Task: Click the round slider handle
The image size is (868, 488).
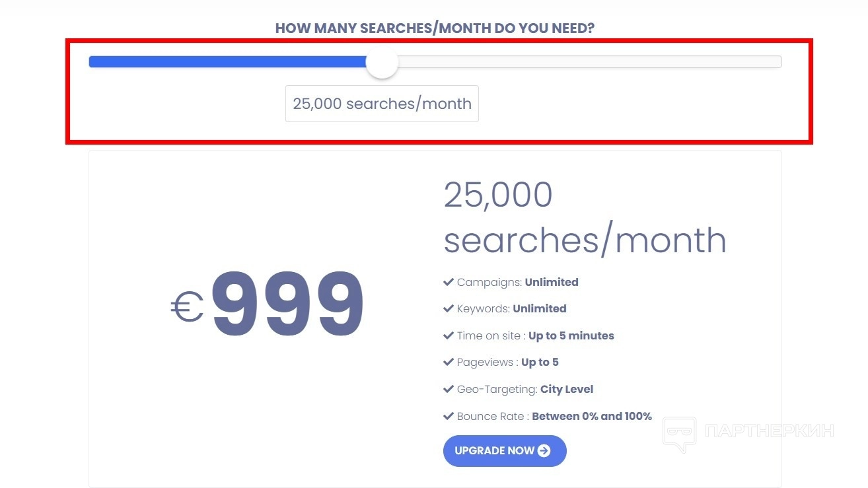Action: point(382,63)
